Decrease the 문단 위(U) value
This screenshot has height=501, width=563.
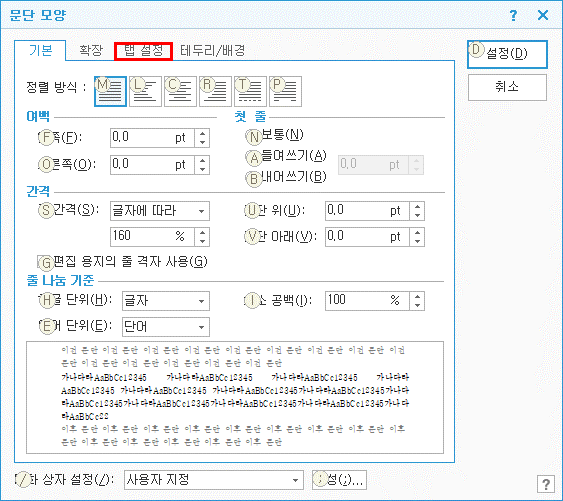pos(417,215)
